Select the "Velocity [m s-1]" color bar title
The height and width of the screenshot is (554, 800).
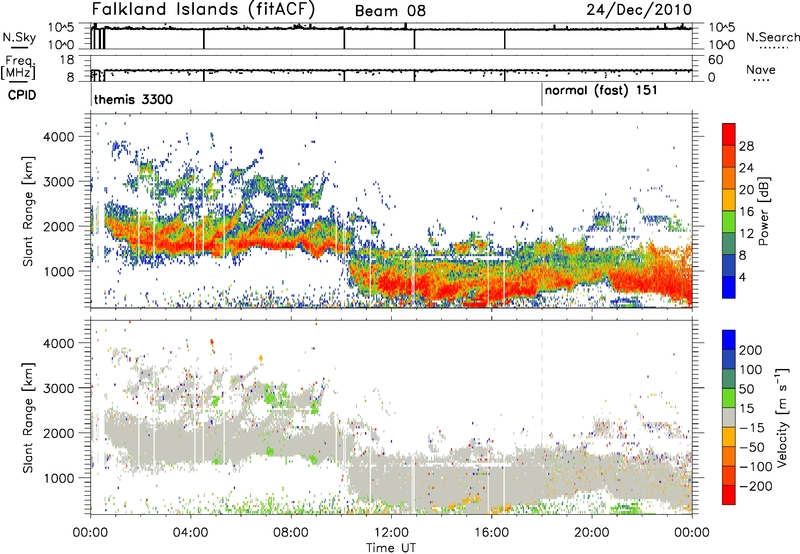782,417
